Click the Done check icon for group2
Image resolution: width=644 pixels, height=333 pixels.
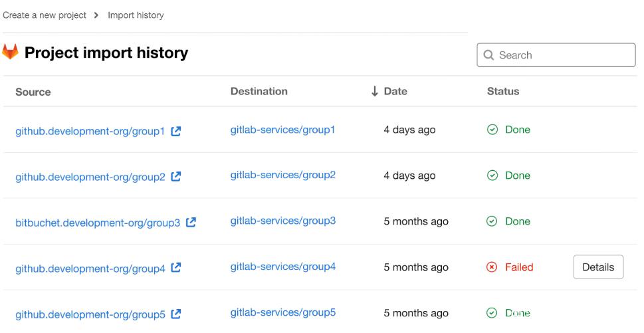click(492, 175)
